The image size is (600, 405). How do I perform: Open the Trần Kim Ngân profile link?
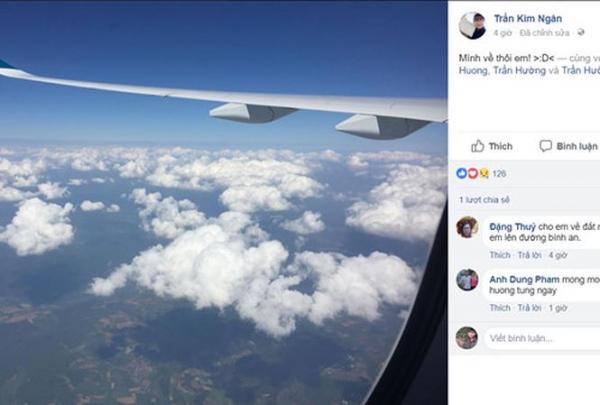tap(527, 18)
